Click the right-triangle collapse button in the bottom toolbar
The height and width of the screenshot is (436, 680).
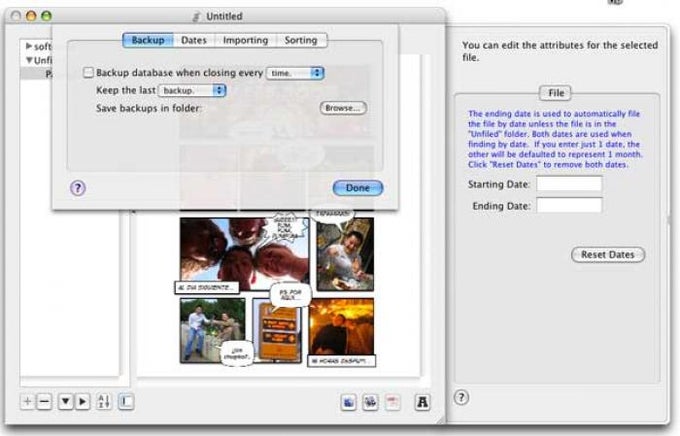[82, 401]
